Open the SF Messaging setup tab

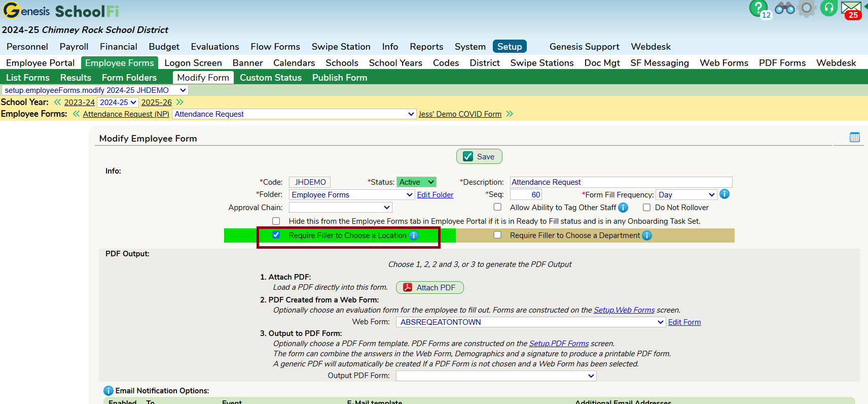(660, 63)
